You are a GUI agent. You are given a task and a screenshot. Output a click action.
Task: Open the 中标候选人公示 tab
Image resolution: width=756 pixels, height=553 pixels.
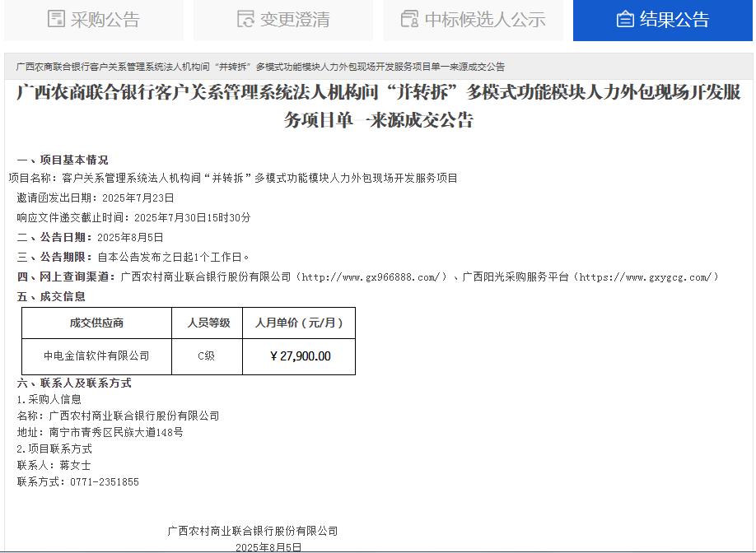point(473,20)
